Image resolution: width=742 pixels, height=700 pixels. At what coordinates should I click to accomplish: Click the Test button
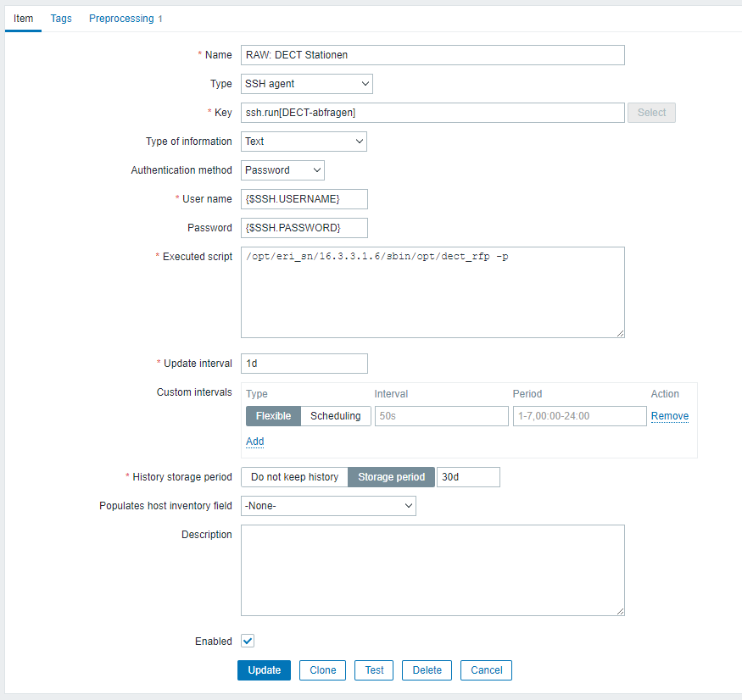point(374,670)
